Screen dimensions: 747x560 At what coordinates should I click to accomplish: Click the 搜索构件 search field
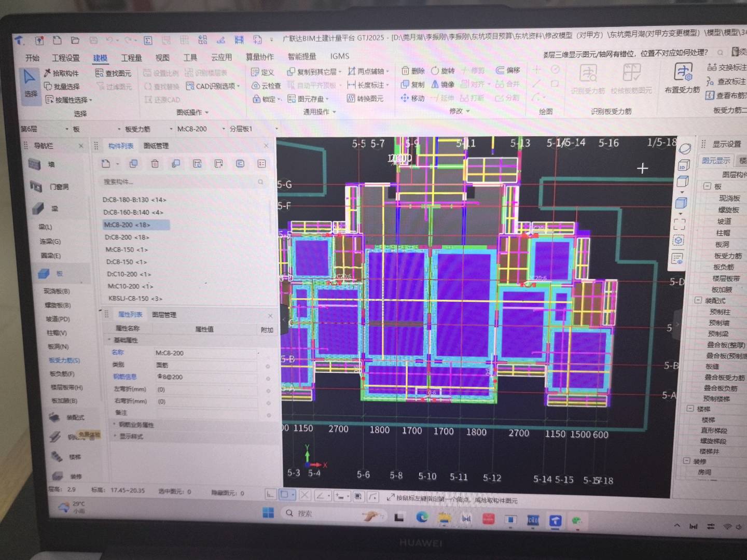pyautogui.click(x=184, y=182)
